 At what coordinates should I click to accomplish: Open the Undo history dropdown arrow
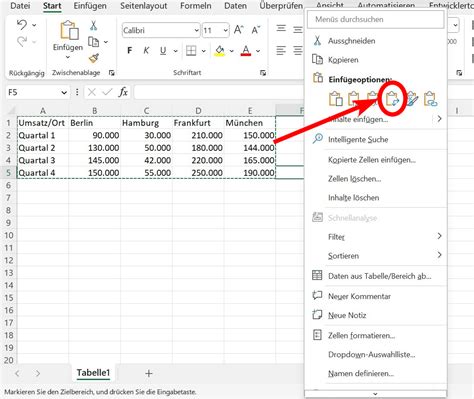(x=34, y=25)
